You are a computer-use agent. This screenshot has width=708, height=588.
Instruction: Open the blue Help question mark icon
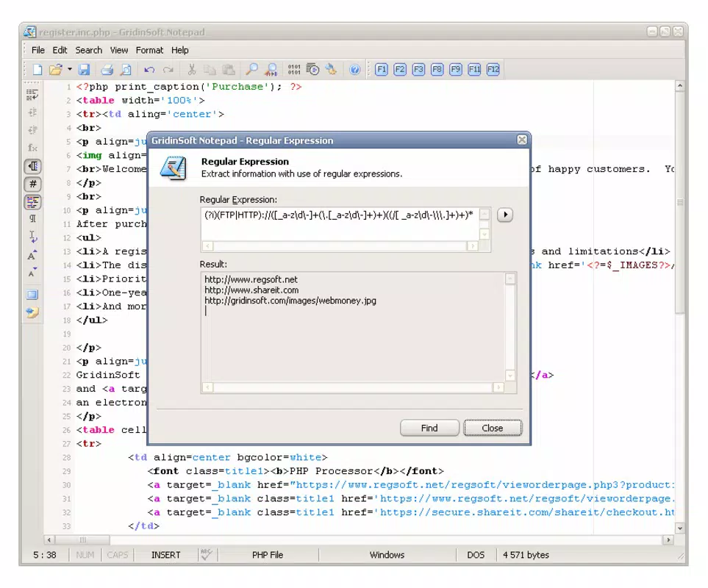355,70
